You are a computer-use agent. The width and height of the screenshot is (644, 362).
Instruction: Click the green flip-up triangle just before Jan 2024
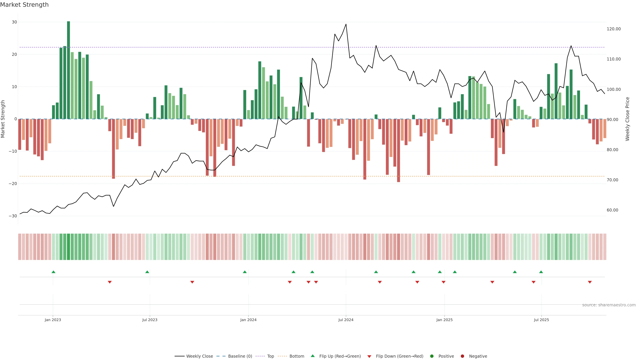point(245,272)
